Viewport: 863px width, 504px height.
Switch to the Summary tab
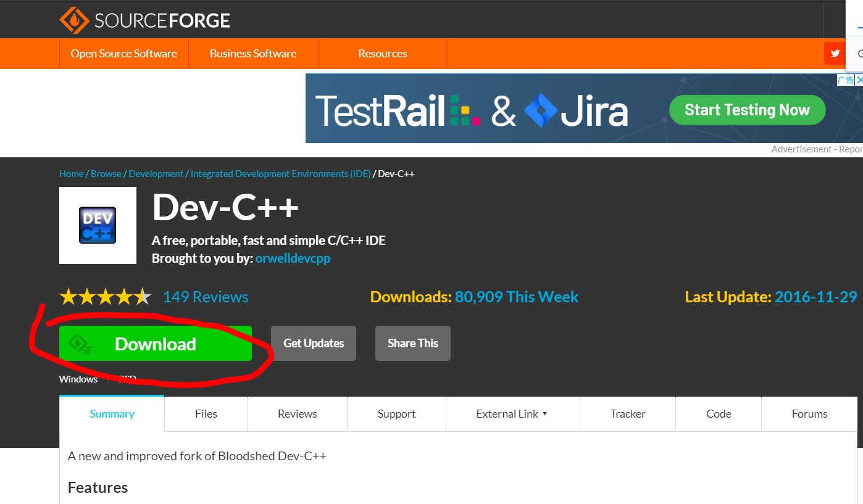112,414
